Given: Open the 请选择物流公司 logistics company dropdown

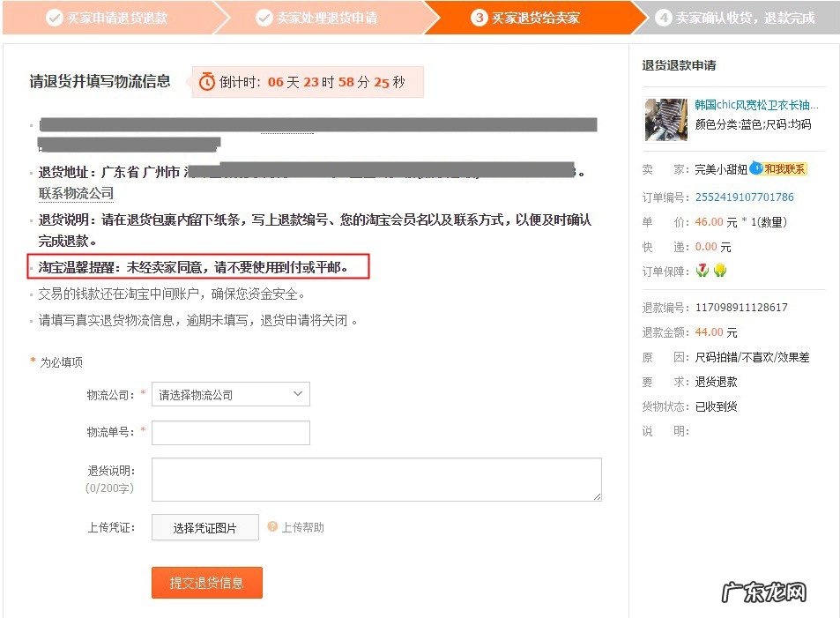Looking at the screenshot, I should (230, 394).
